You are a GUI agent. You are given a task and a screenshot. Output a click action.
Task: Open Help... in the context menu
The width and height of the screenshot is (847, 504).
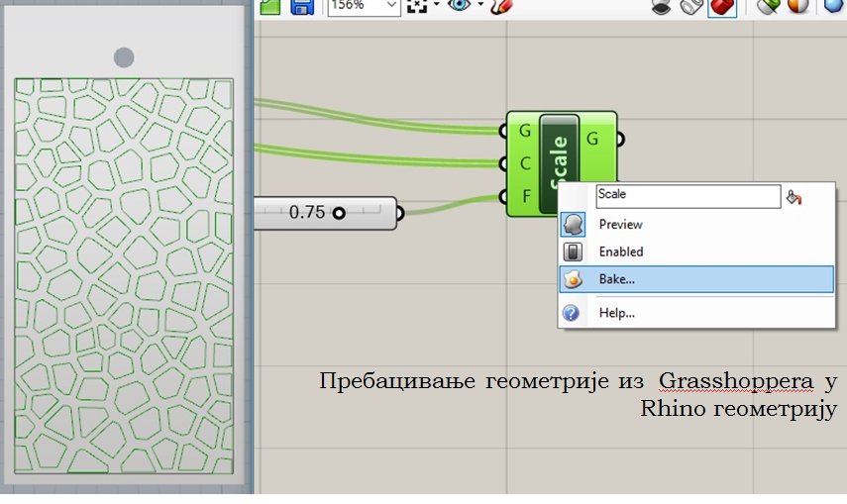coord(696,313)
